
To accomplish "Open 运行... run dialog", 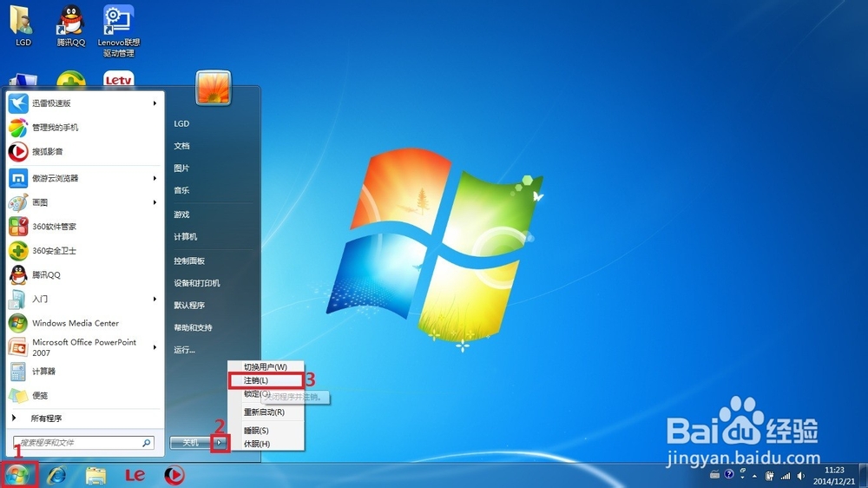I will pos(184,350).
